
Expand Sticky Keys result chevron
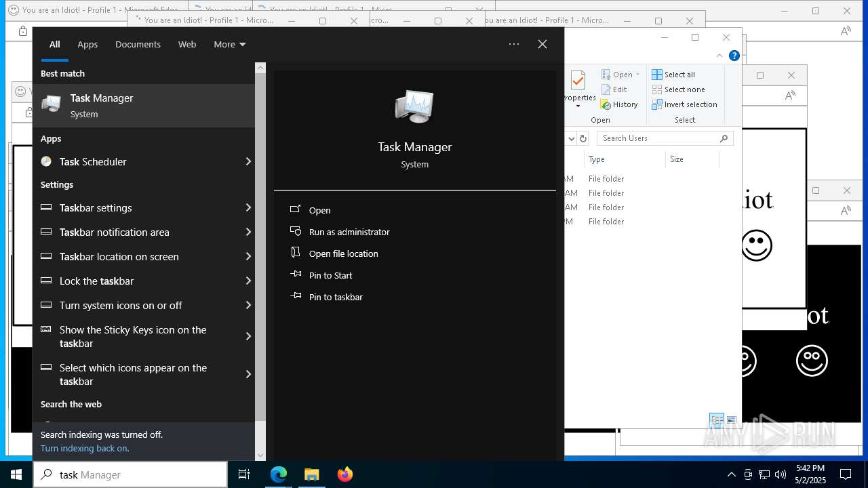[x=248, y=336]
